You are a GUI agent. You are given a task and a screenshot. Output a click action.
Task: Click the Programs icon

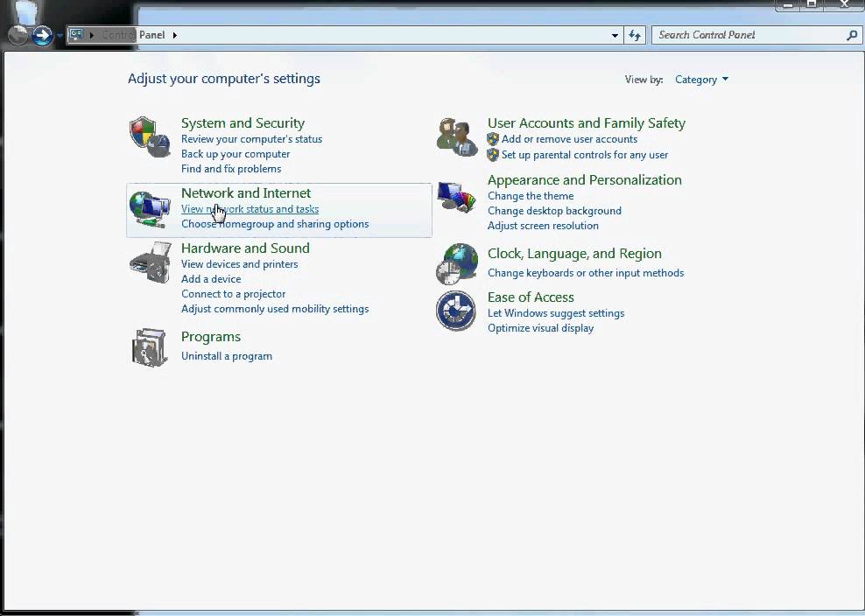tap(149, 347)
